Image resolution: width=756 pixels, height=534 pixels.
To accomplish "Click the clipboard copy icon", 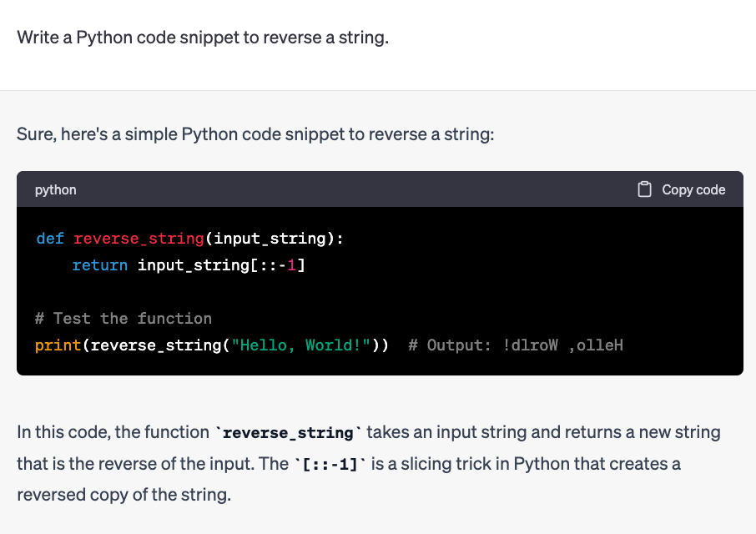I will coord(644,189).
